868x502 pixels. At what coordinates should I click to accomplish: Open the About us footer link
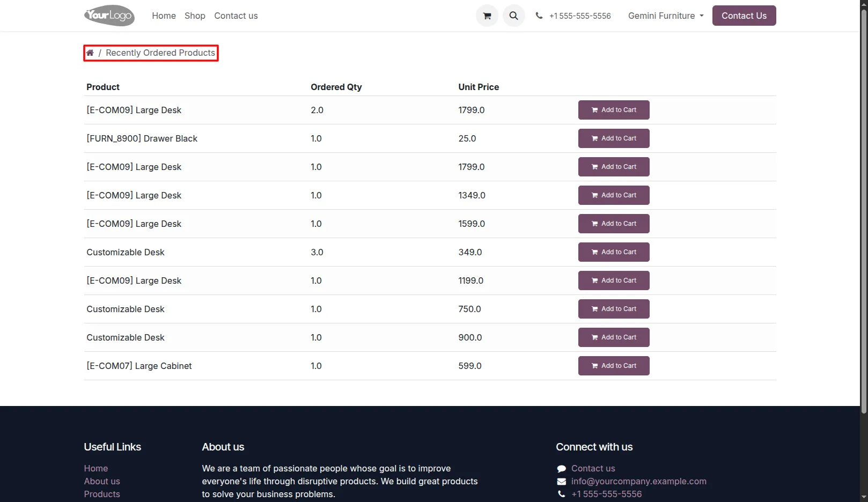(x=102, y=482)
